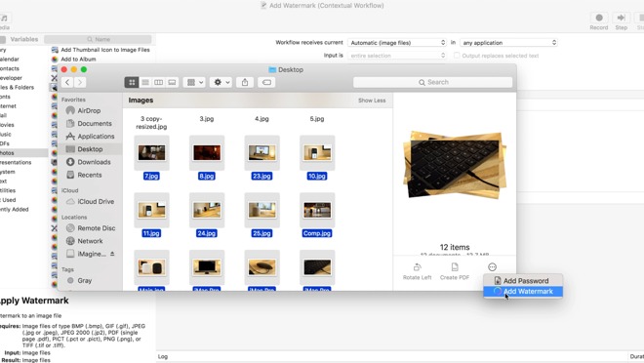Open the gear Action menu dropdown

(x=221, y=83)
